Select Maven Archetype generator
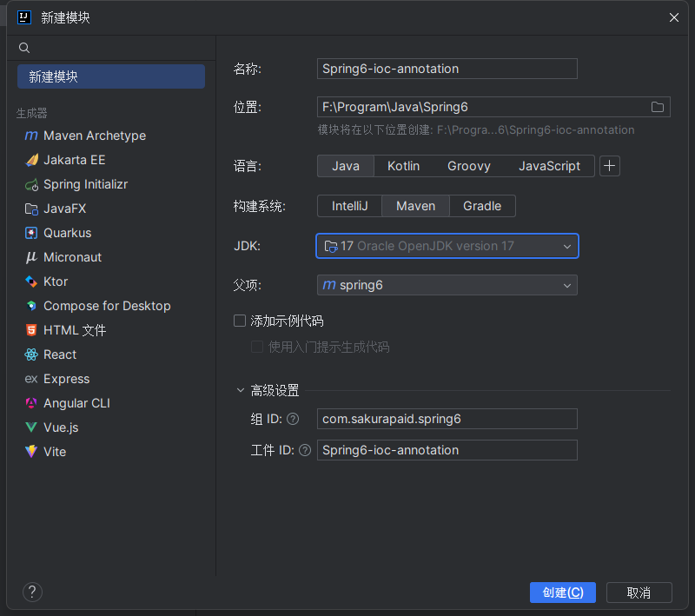 111,136
